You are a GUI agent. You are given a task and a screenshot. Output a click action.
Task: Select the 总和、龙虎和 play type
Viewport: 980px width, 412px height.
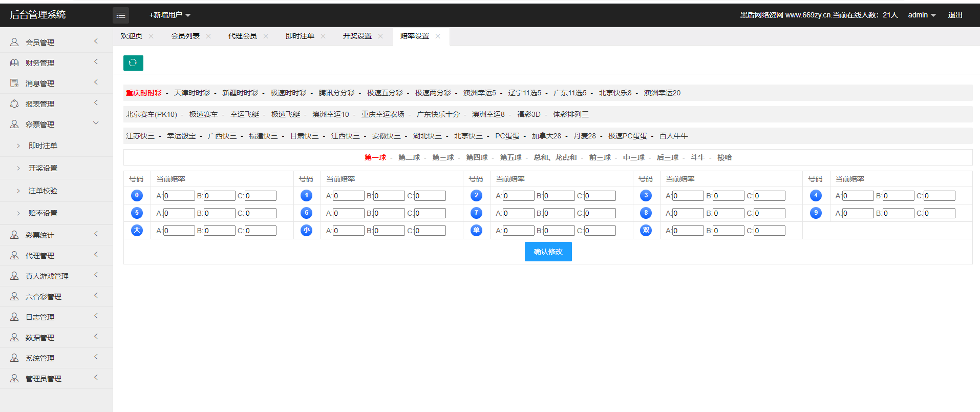[x=555, y=157]
